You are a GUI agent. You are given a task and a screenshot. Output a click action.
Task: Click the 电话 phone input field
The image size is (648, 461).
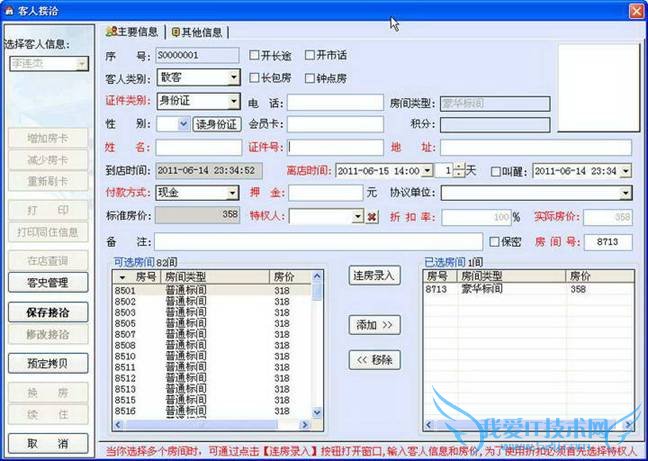(x=335, y=102)
